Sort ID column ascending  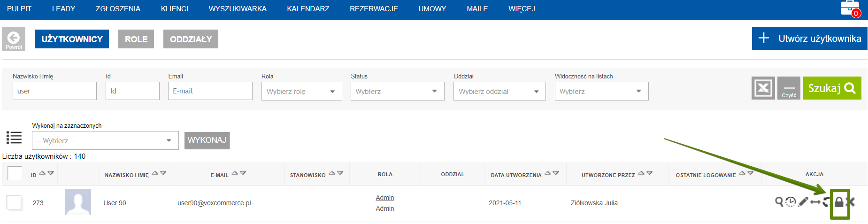click(x=42, y=173)
